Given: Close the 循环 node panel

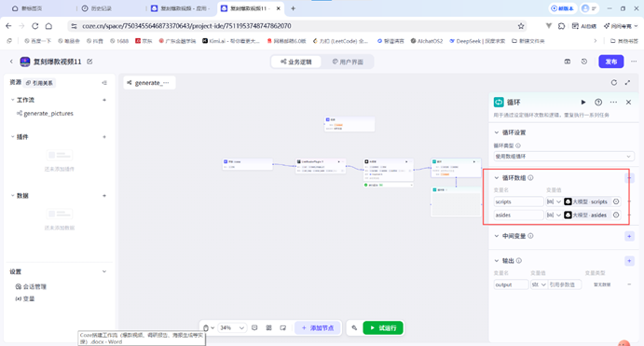Looking at the screenshot, I should click(x=628, y=103).
